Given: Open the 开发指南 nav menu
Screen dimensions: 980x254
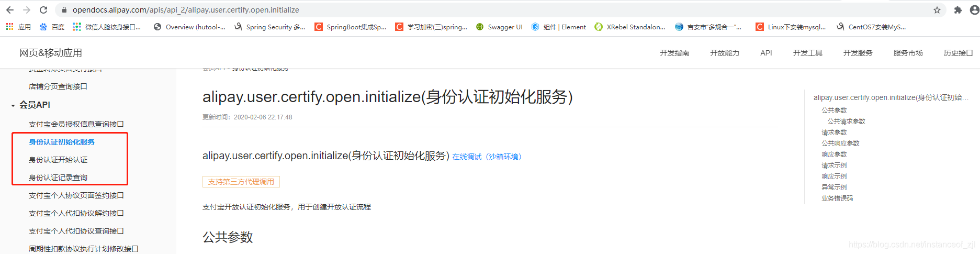Looking at the screenshot, I should pos(674,53).
